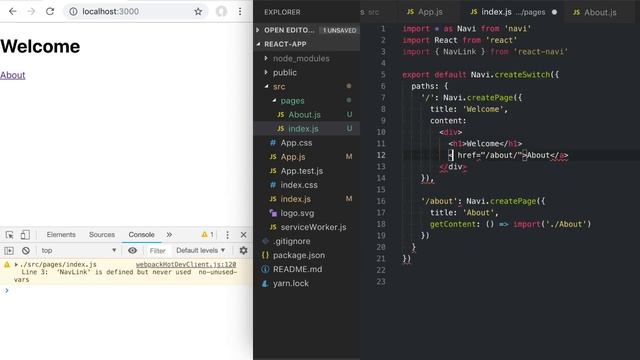Show more DevTools tabs chevron
The width and height of the screenshot is (640, 360).
(x=169, y=235)
